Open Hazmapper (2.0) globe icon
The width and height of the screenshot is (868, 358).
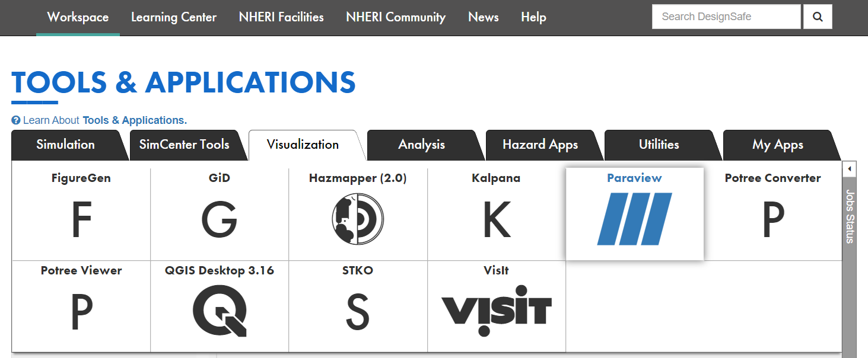click(358, 219)
